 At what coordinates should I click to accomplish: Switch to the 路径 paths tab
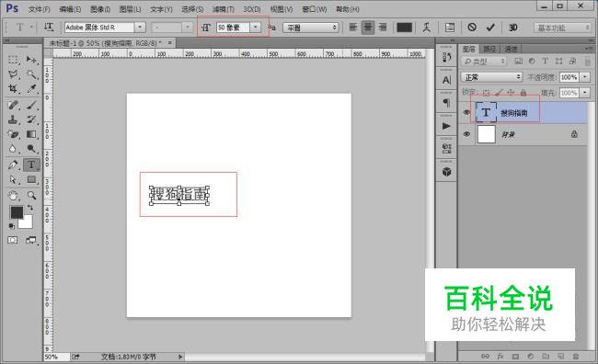pyautogui.click(x=489, y=49)
